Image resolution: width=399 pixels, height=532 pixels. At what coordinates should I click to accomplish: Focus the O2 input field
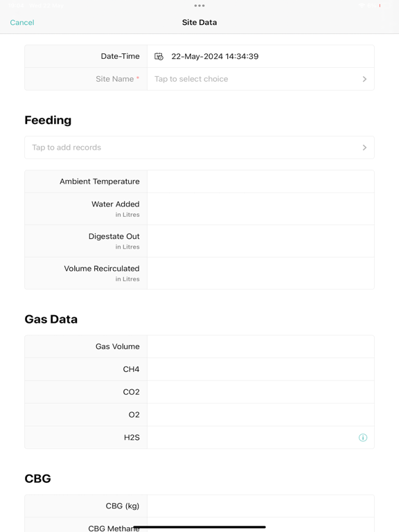pos(260,415)
